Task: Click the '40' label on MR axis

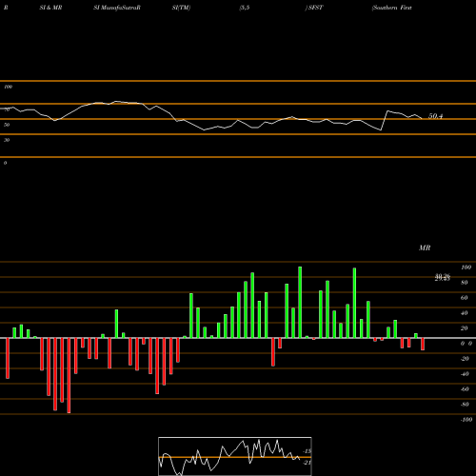Action: click(x=465, y=313)
